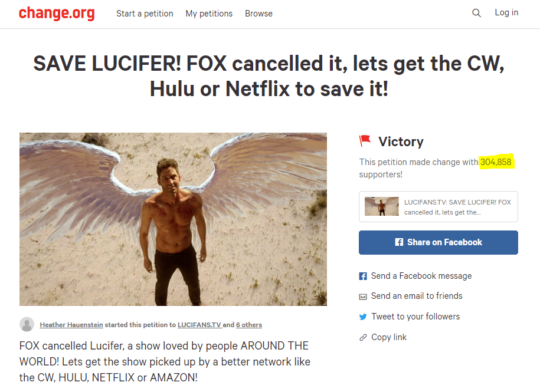Click the change.org logo
Viewport: 540px width, 392px height.
coord(57,13)
